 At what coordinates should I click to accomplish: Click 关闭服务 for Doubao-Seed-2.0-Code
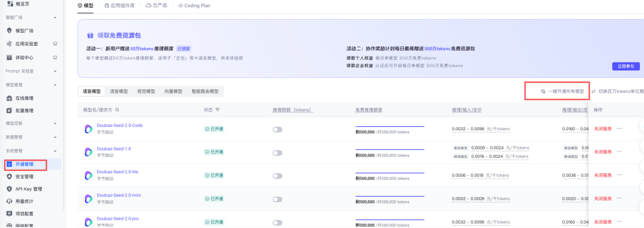click(602, 129)
